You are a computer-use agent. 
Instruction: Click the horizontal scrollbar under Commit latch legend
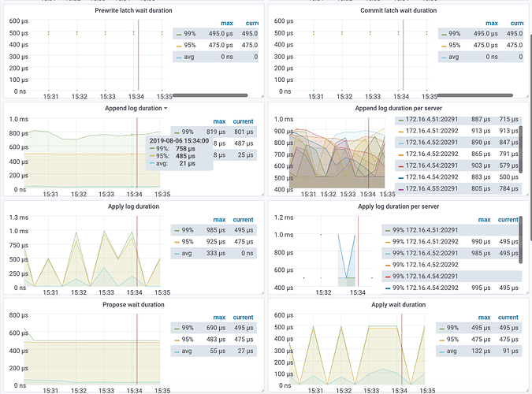[475, 95]
